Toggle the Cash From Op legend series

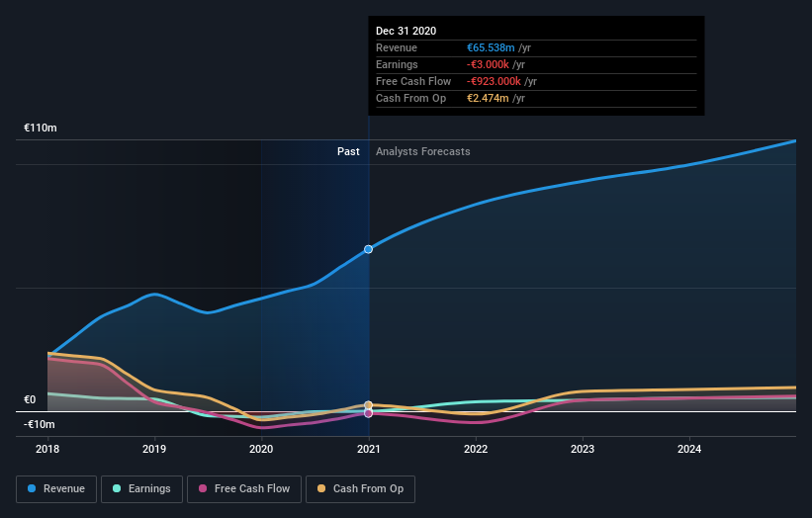360,489
